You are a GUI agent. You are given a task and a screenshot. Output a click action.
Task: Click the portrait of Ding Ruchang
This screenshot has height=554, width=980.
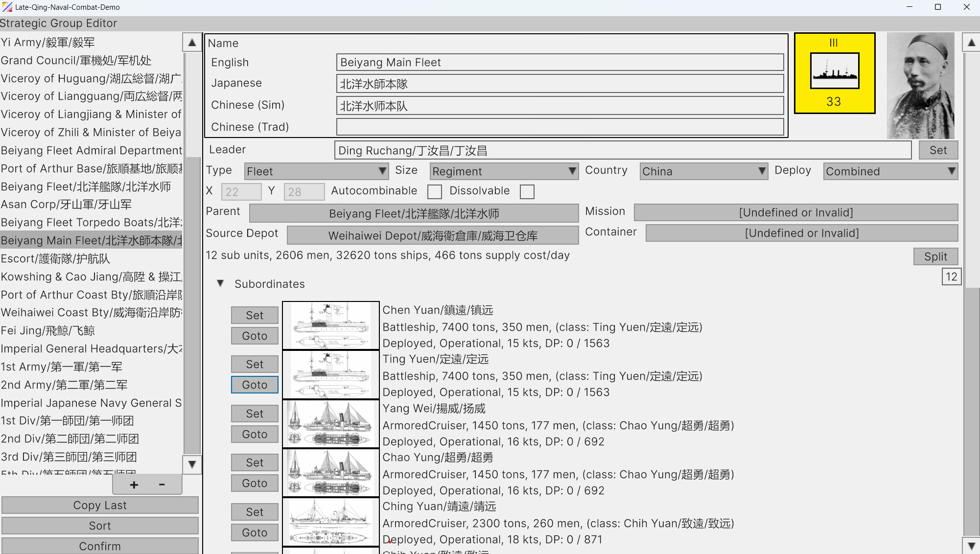(920, 86)
